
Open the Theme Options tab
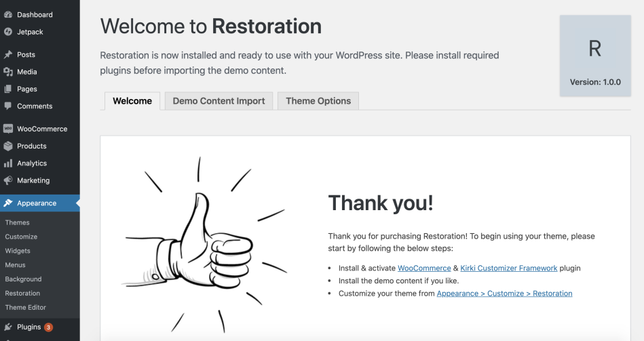(x=318, y=101)
